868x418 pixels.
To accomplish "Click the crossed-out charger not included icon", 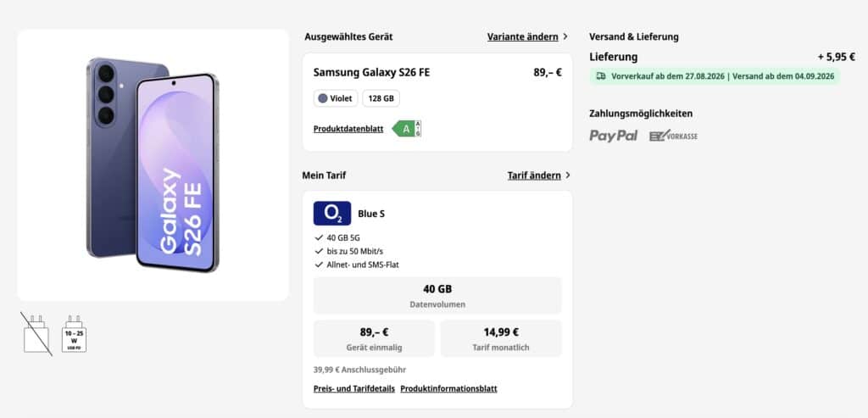I will [x=36, y=334].
